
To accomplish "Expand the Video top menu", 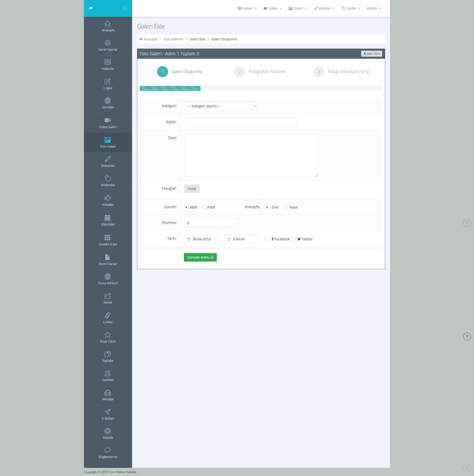I will click(273, 8).
